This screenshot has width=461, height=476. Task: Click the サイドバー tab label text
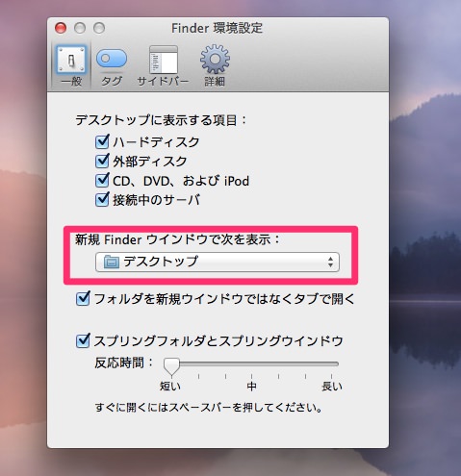[163, 81]
